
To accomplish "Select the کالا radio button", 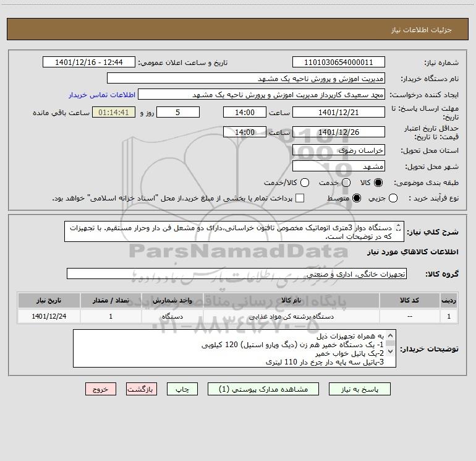I will pyautogui.click(x=378, y=183).
